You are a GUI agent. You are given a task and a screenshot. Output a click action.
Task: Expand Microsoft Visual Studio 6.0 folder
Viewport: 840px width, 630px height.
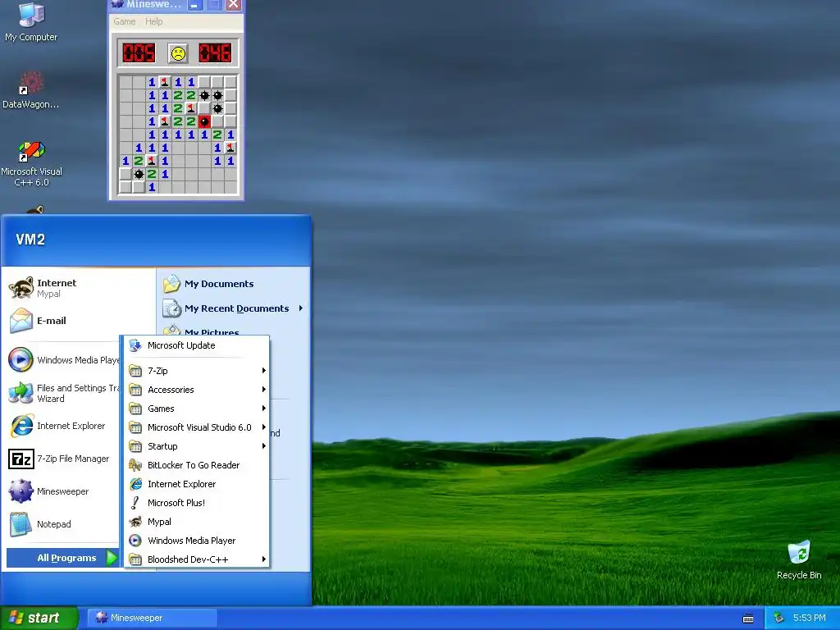coord(197,427)
